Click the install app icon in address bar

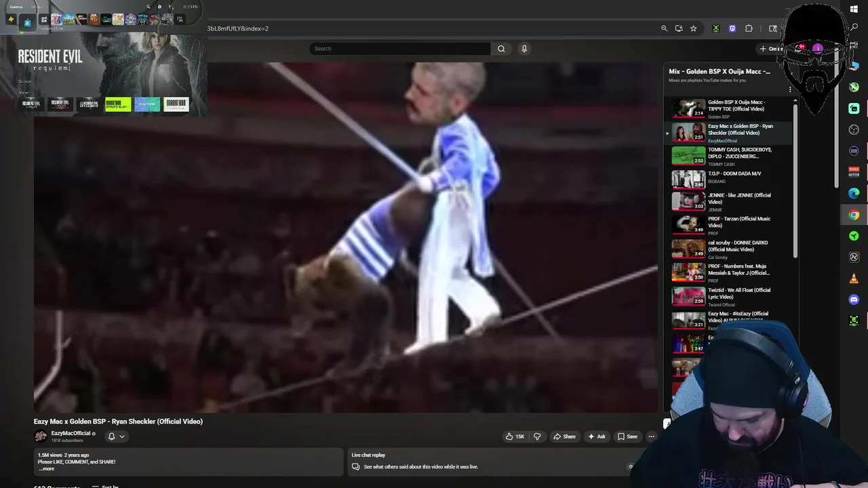coord(679,28)
